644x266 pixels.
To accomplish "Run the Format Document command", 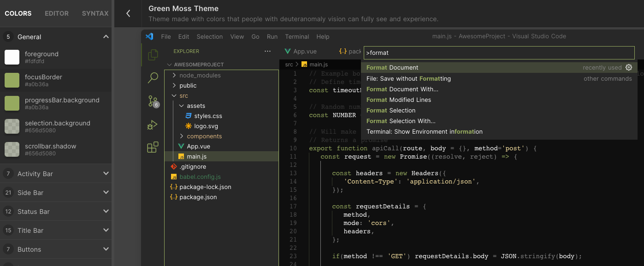I will click(499, 67).
